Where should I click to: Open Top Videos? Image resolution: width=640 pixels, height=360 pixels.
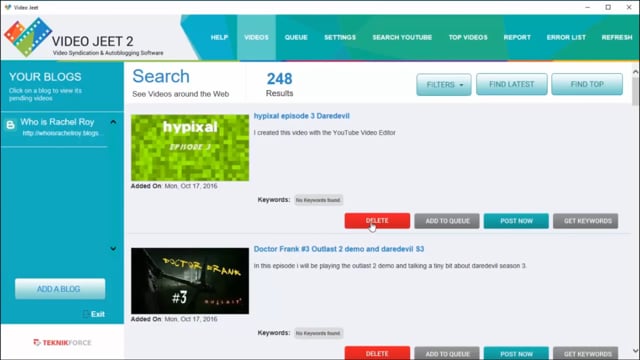tap(468, 37)
